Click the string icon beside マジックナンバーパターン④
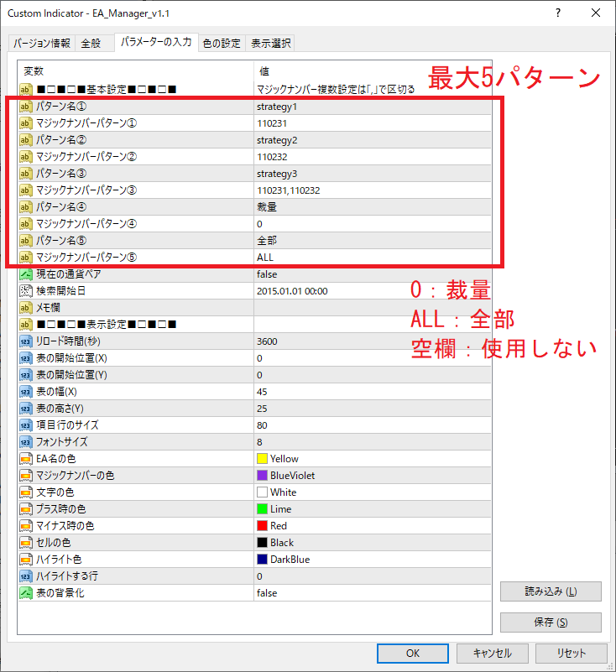The image size is (616, 672). point(26,224)
